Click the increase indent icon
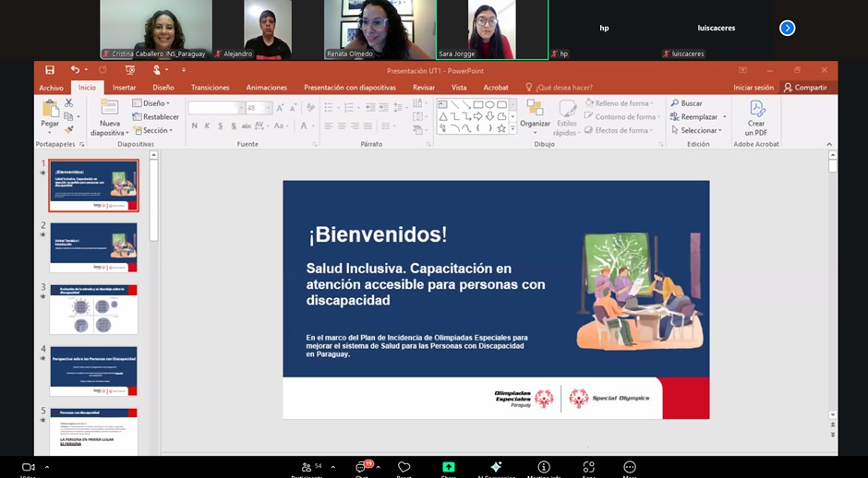Screen dimensions: 868x478 pyautogui.click(x=383, y=107)
